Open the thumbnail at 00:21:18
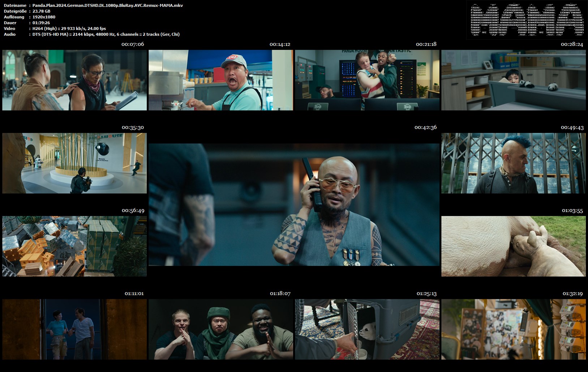 coord(367,80)
